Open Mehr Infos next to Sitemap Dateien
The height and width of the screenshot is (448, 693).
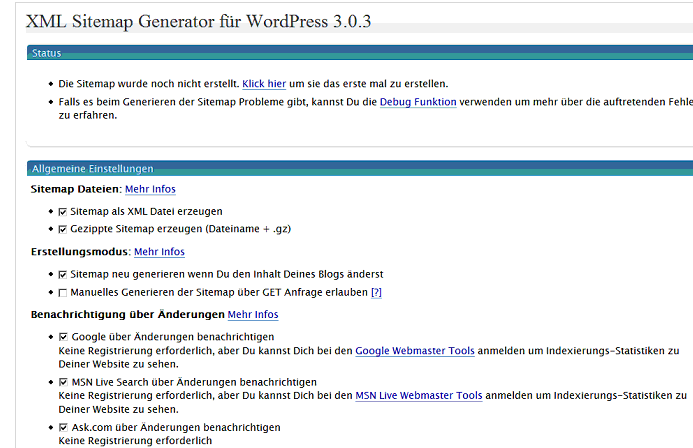pos(150,189)
